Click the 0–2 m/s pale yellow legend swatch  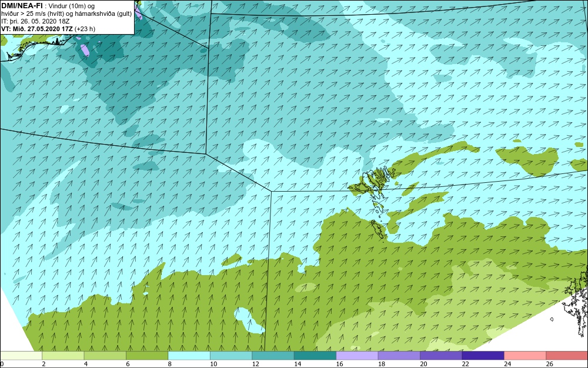(21, 356)
